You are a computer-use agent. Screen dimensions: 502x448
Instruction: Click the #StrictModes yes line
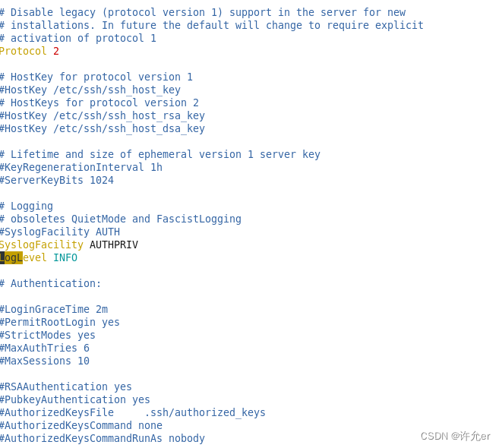[x=47, y=335]
